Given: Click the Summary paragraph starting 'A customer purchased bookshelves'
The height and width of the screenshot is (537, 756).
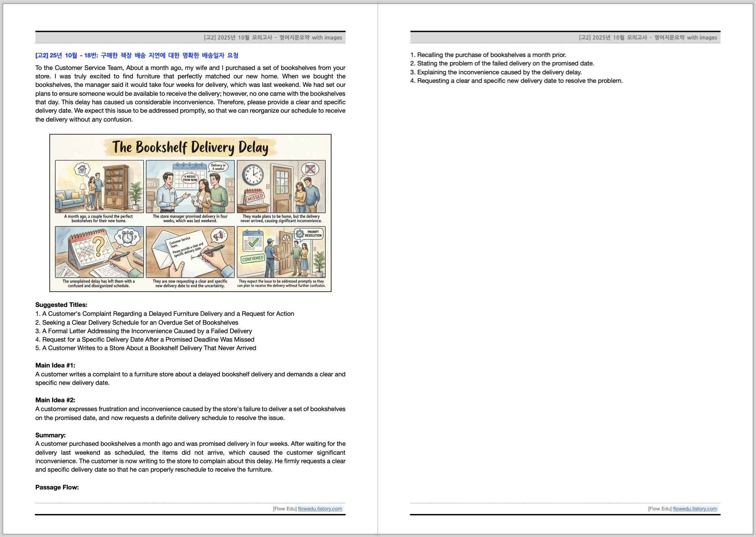Looking at the screenshot, I should coord(190,457).
